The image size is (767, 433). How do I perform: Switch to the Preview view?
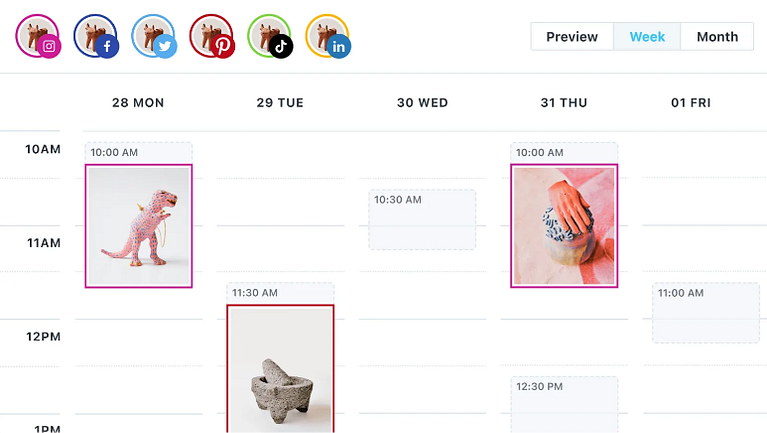coord(572,37)
